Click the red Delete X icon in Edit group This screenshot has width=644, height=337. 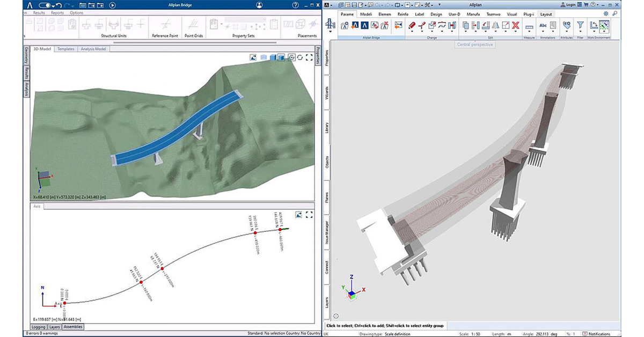click(515, 25)
